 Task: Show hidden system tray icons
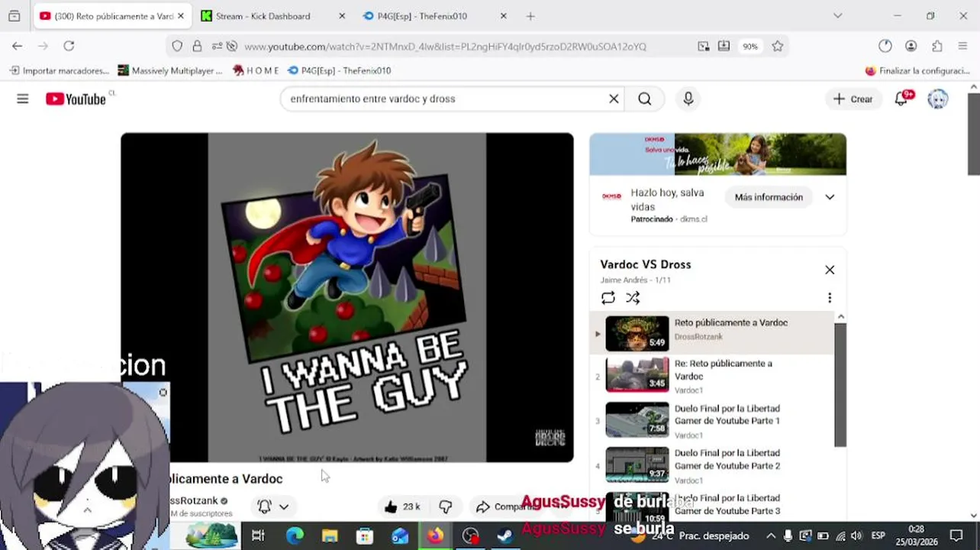coord(770,535)
